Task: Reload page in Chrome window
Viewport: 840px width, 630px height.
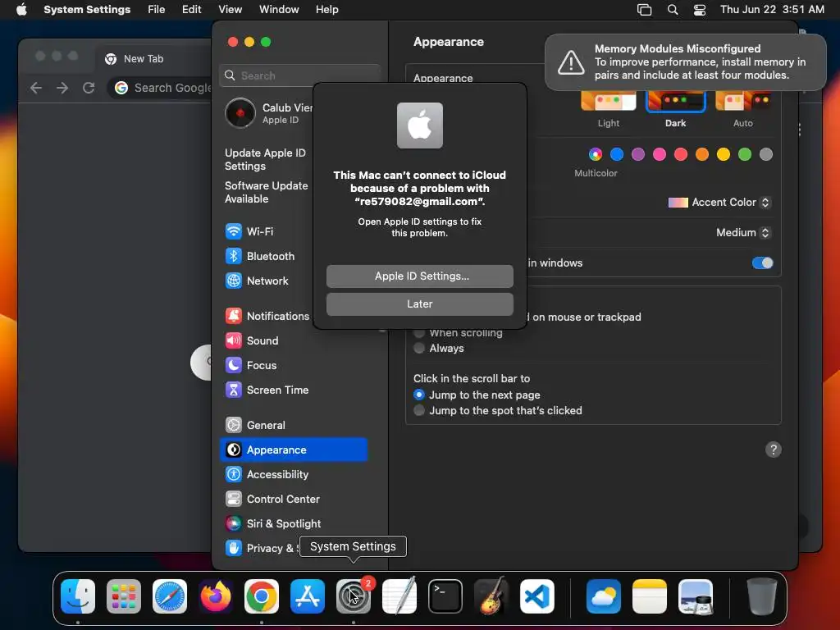Action: pyautogui.click(x=89, y=88)
